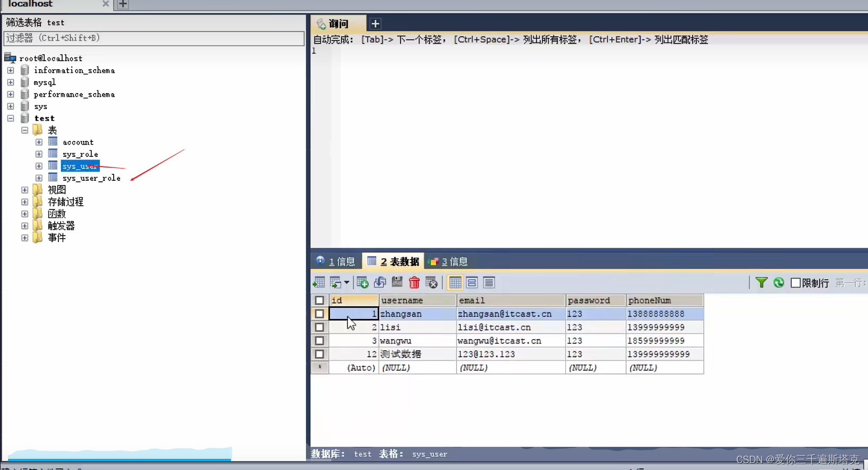Image resolution: width=868 pixels, height=470 pixels.
Task: Switch to form view mode
Action: (472, 282)
